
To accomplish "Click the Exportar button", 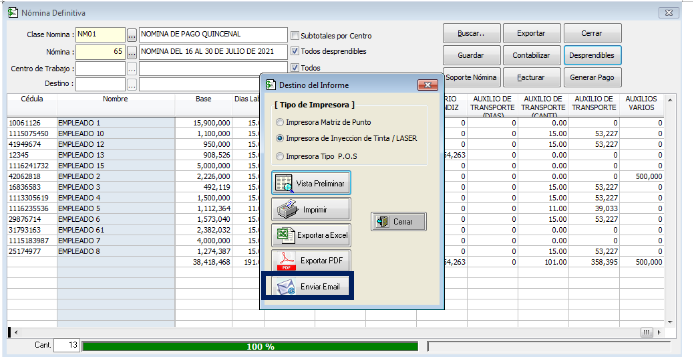I will coord(532,33).
